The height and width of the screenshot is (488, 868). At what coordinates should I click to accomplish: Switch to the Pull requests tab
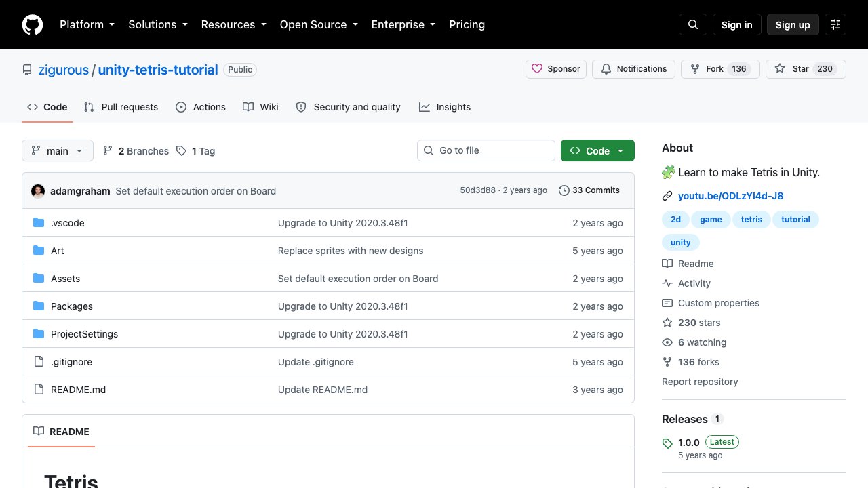(x=121, y=107)
